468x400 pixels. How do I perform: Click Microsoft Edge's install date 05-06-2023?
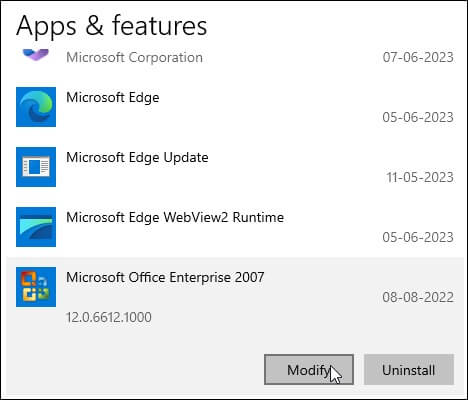click(418, 117)
